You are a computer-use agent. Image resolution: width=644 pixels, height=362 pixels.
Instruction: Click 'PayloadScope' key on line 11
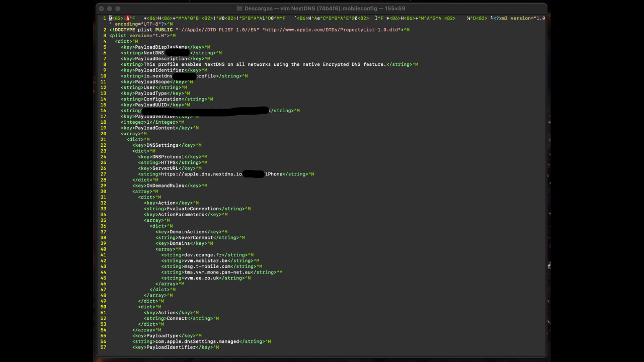point(152,82)
